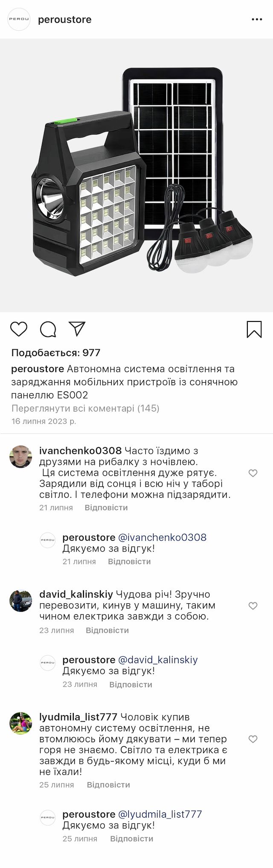Reply to lyudmila_list777's comment
The height and width of the screenshot is (868, 273).
pyautogui.click(x=108, y=785)
